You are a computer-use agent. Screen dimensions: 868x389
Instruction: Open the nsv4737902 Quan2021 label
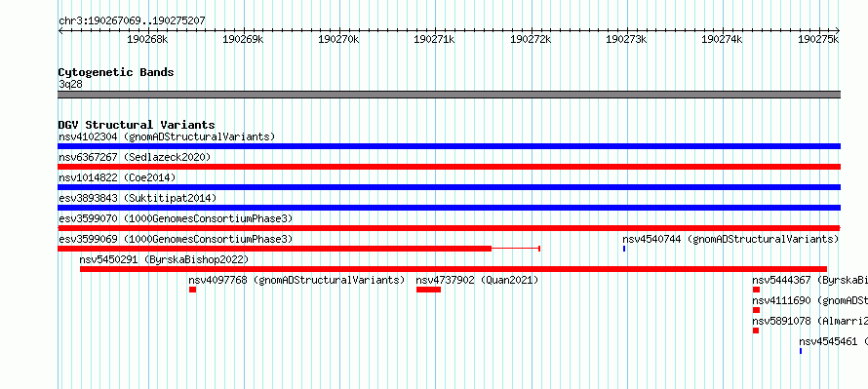(x=477, y=280)
